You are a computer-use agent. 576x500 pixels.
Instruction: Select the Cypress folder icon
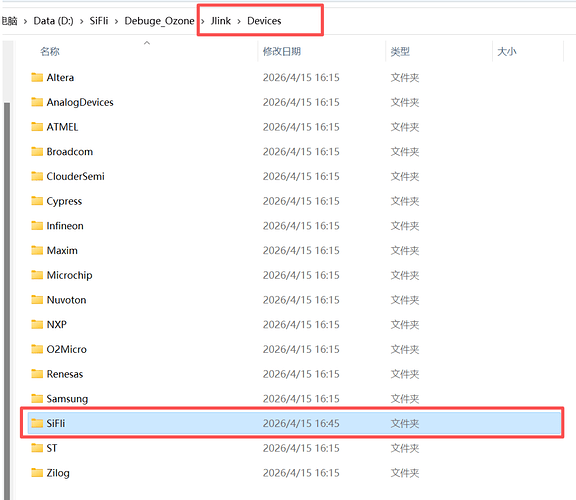(37, 201)
